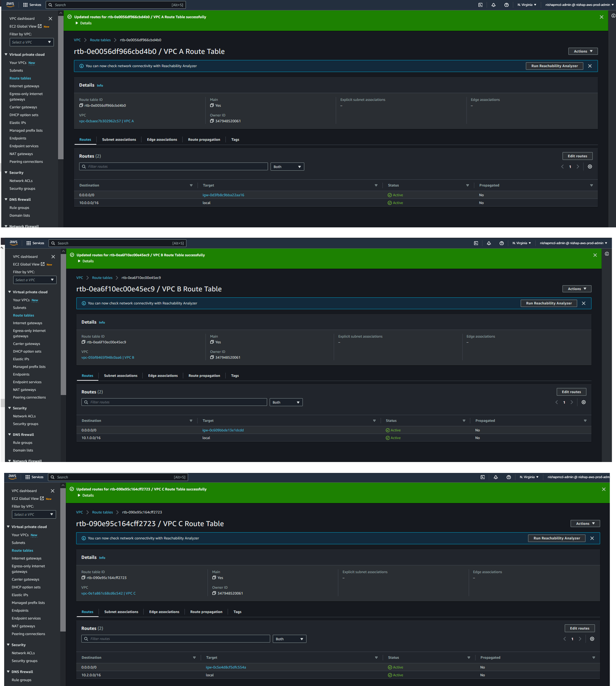Screen dimensions: 616x686
Task: Open 'Both' filter dropdown in VPC A routes
Action: pyautogui.click(x=287, y=167)
